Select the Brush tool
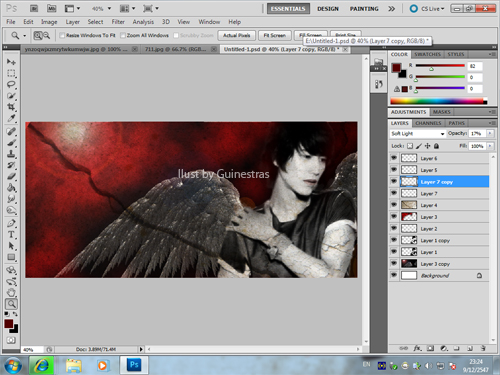Image resolution: width=500 pixels, height=375 pixels. click(x=11, y=143)
